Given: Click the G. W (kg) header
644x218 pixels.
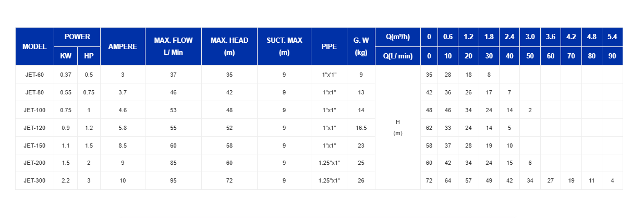Looking at the screenshot, I should [361, 46].
